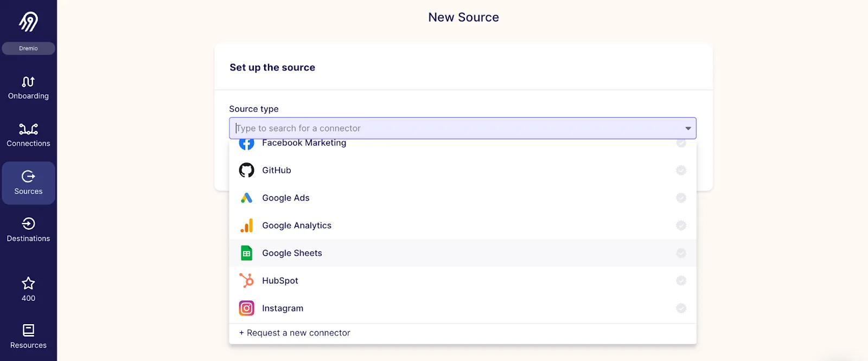Go to Destinations in the sidebar
The height and width of the screenshot is (361, 868).
(28, 230)
